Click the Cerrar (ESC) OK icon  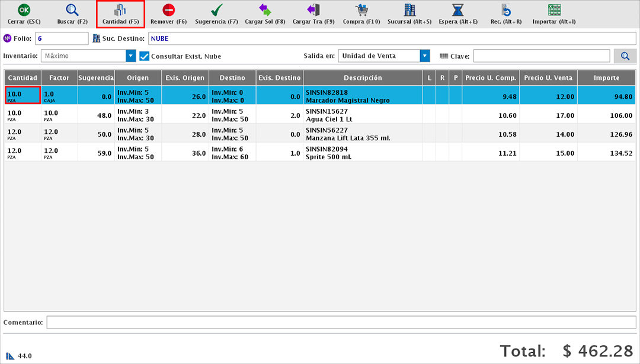(x=24, y=10)
